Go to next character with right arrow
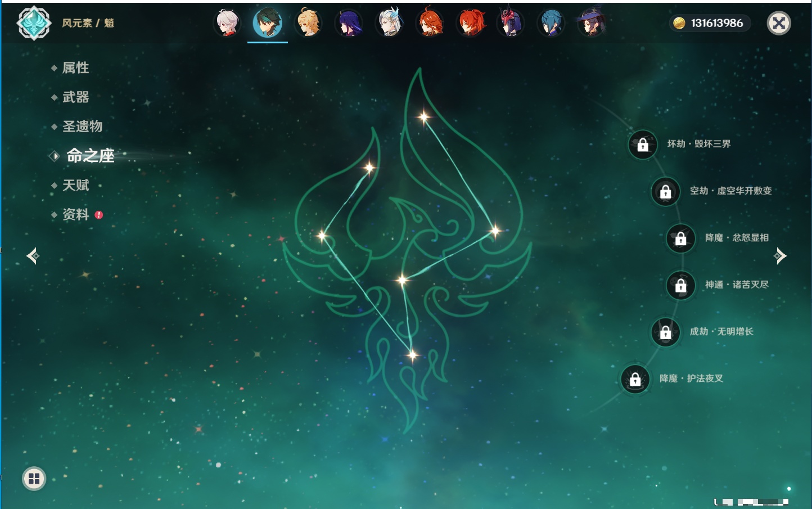812x509 pixels. (780, 256)
